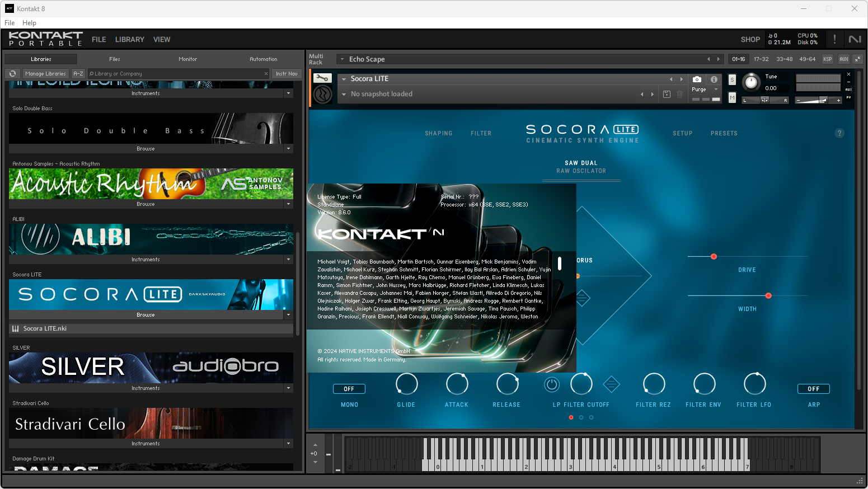Click the Native Instruments logo icon
The image size is (868, 489).
(x=855, y=39)
